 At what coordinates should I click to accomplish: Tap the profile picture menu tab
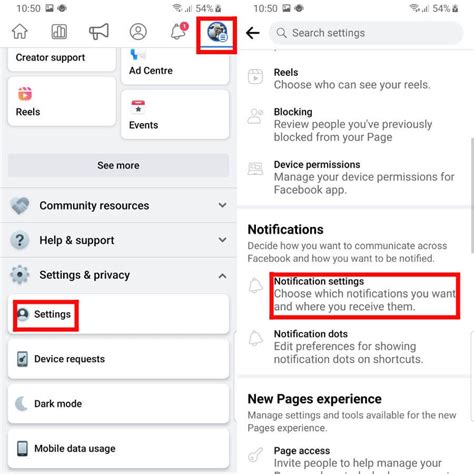click(x=217, y=32)
